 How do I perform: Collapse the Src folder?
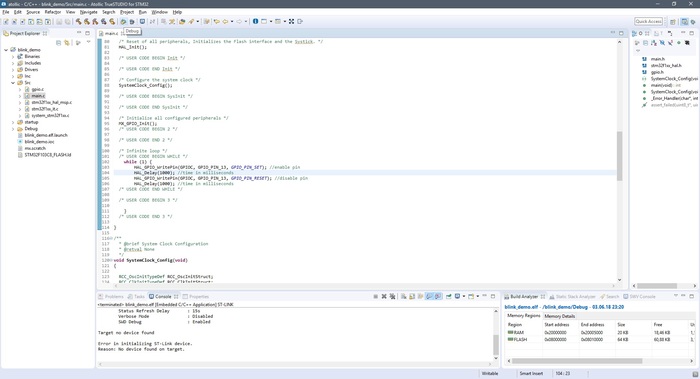tap(13, 83)
